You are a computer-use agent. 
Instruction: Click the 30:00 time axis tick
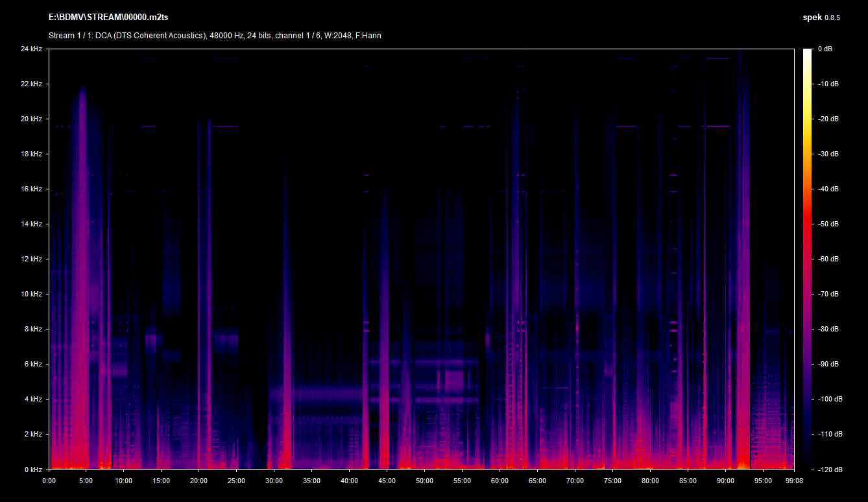coord(274,481)
